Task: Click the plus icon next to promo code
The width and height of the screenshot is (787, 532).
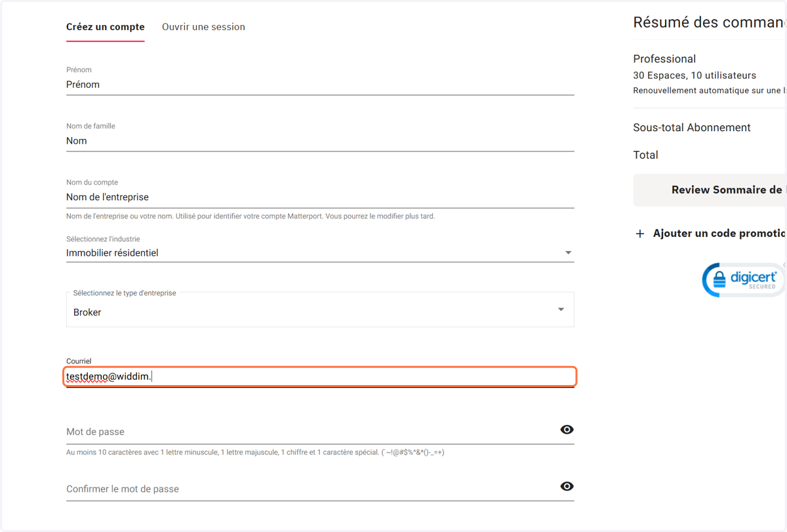Action: [640, 234]
